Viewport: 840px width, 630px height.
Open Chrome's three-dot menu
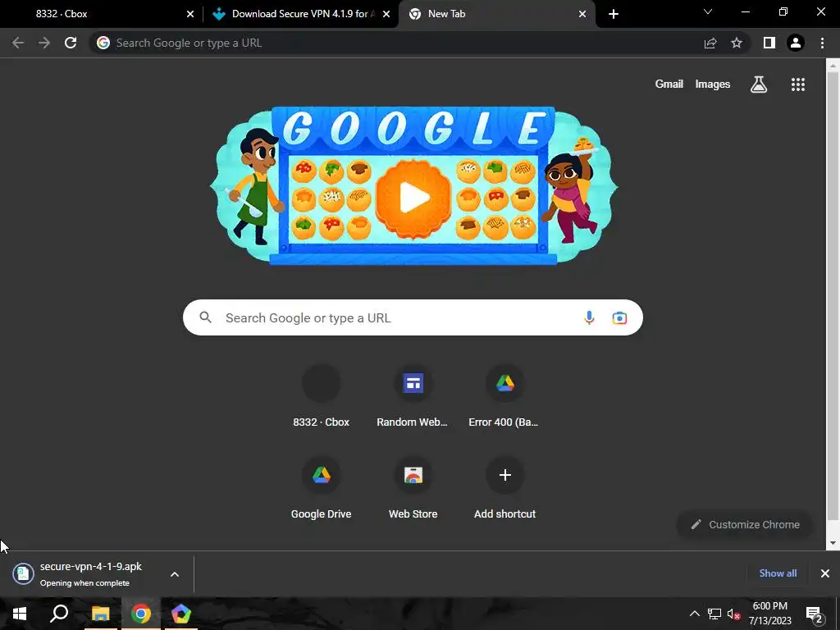click(822, 43)
